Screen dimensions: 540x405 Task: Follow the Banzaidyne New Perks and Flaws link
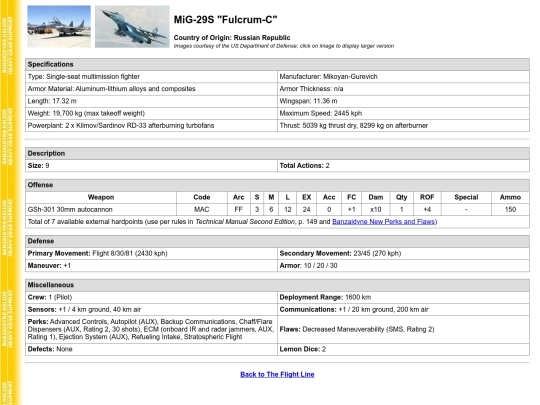coord(384,221)
